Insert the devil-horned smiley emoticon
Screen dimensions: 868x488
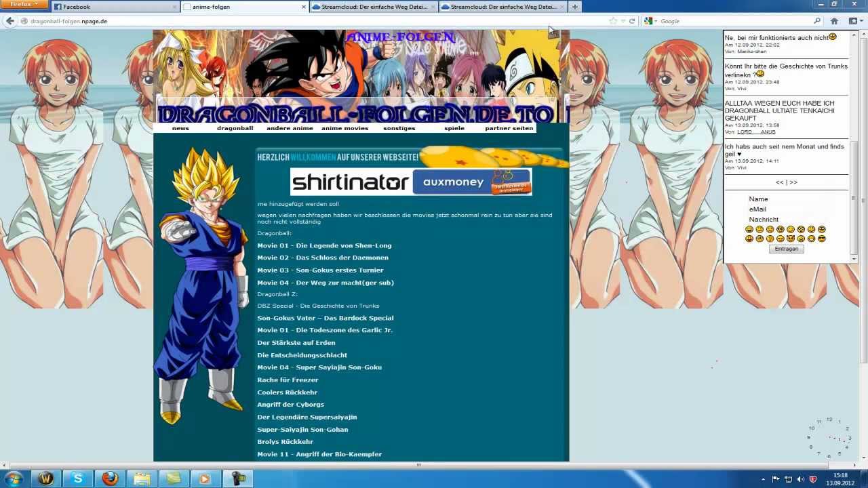pyautogui.click(x=791, y=239)
